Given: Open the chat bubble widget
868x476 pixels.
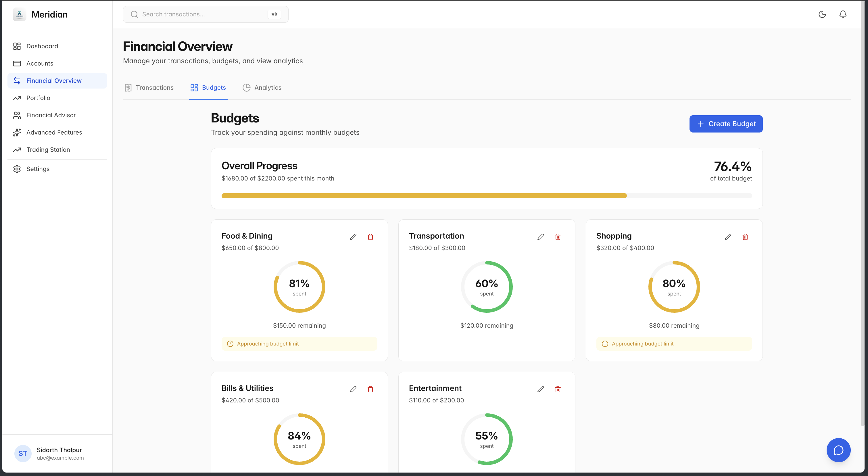Looking at the screenshot, I should pos(838,450).
